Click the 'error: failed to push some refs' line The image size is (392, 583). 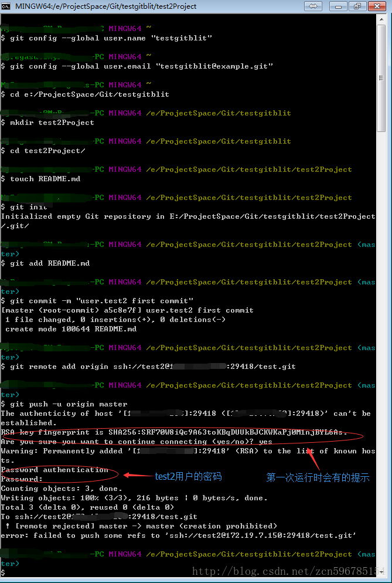click(178, 535)
